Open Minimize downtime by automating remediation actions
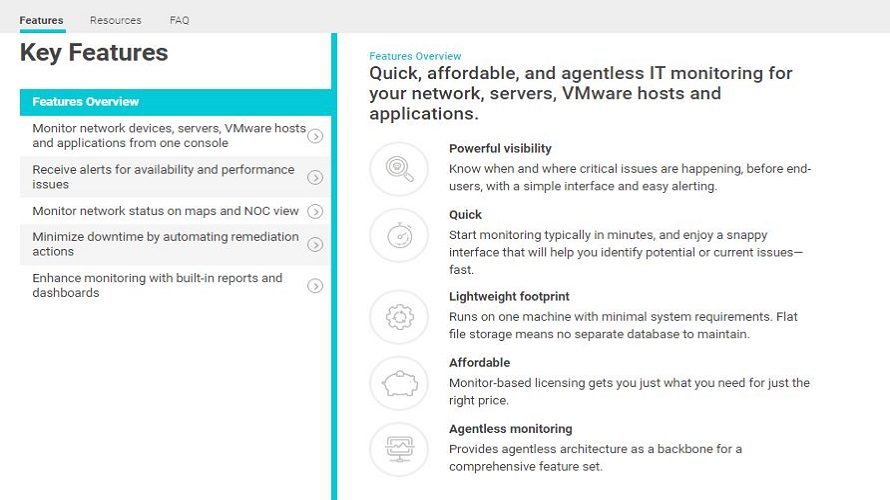The width and height of the screenshot is (890, 500). pos(165,244)
